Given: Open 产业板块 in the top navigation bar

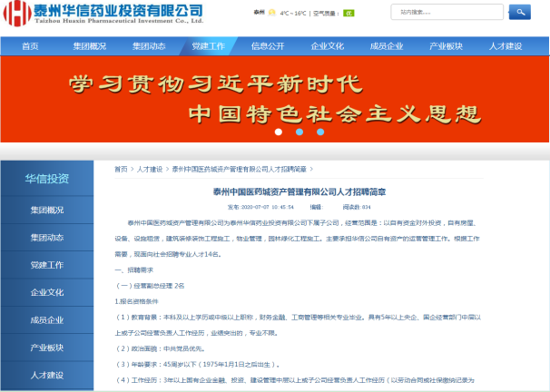Looking at the screenshot, I should tap(445, 45).
